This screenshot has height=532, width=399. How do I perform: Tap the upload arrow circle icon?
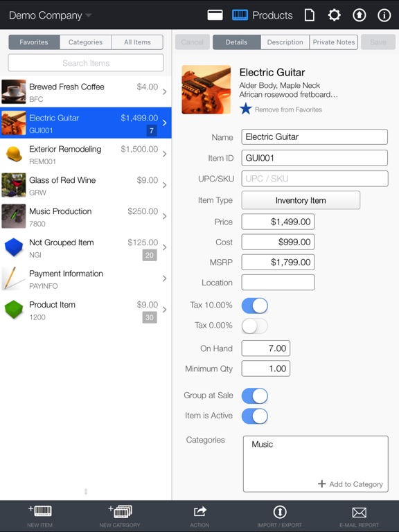pos(360,15)
